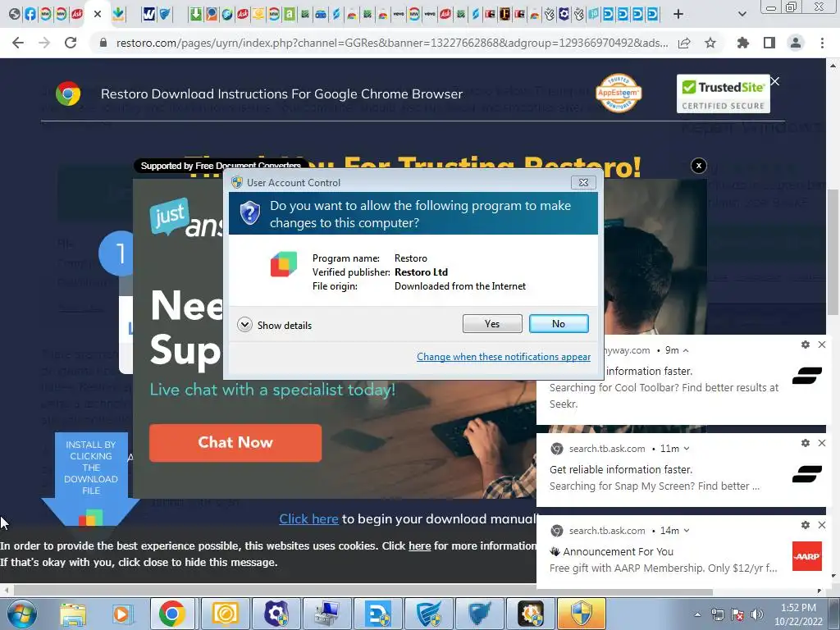Click the blue question shield icon in UAC dialog
840x630 pixels.
[249, 213]
